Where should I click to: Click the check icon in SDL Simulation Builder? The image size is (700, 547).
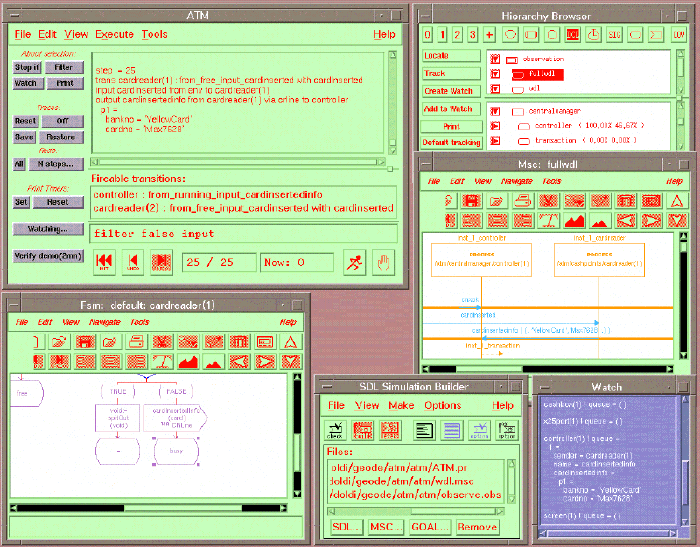(x=337, y=429)
